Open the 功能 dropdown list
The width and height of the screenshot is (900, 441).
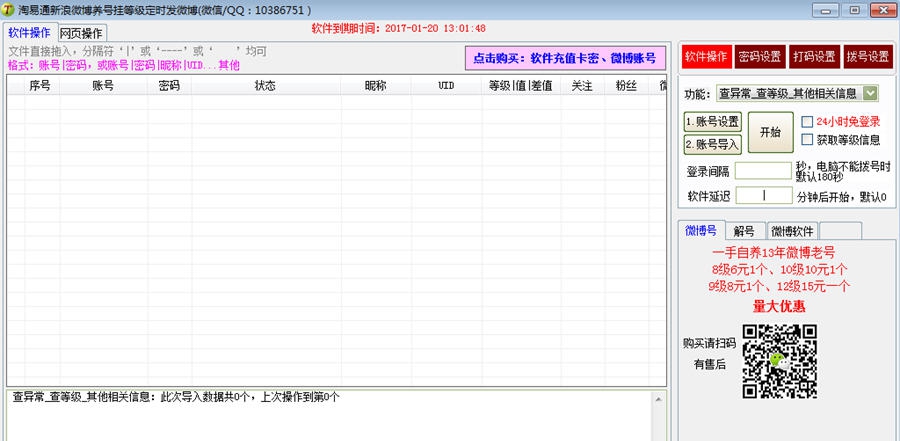click(x=870, y=93)
